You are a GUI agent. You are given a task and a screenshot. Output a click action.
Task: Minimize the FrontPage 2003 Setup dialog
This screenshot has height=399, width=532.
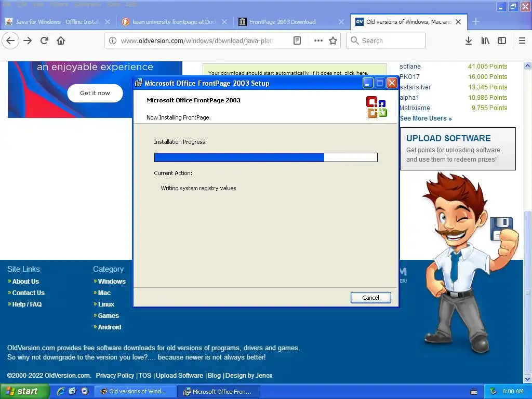coord(368,83)
